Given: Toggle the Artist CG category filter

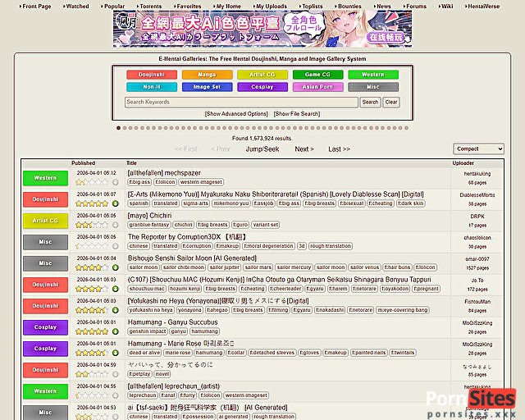Looking at the screenshot, I should 262,75.
